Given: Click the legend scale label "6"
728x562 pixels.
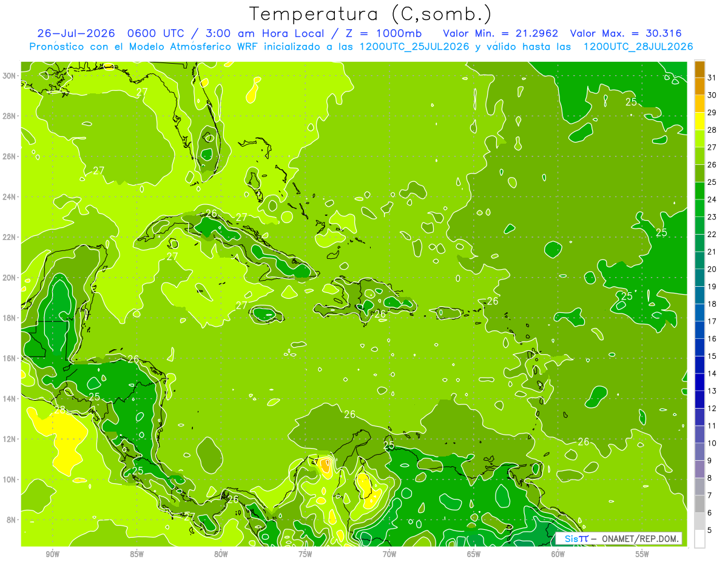Looking at the screenshot, I should coord(710,513).
